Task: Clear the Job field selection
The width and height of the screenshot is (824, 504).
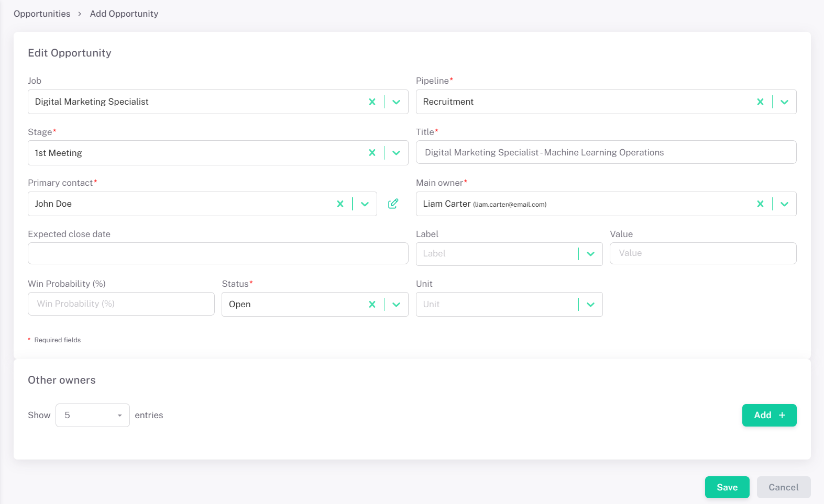Action: click(372, 102)
